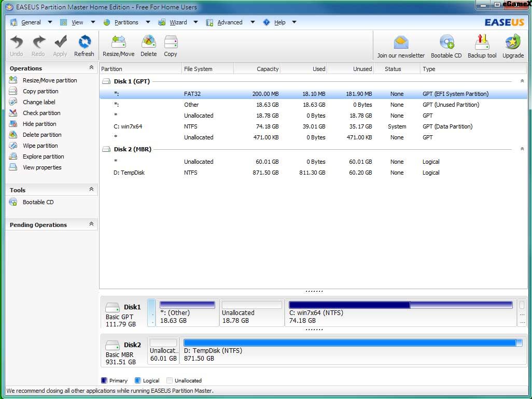Sort by Used column header
The height and width of the screenshot is (399, 532).
pyautogui.click(x=304, y=69)
